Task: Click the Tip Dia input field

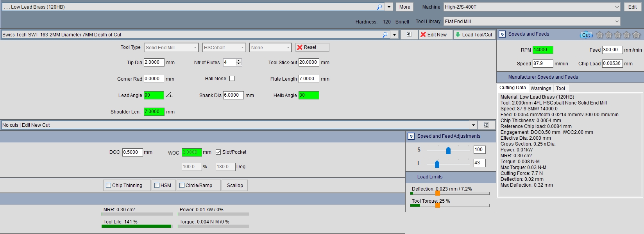Action: 154,62
